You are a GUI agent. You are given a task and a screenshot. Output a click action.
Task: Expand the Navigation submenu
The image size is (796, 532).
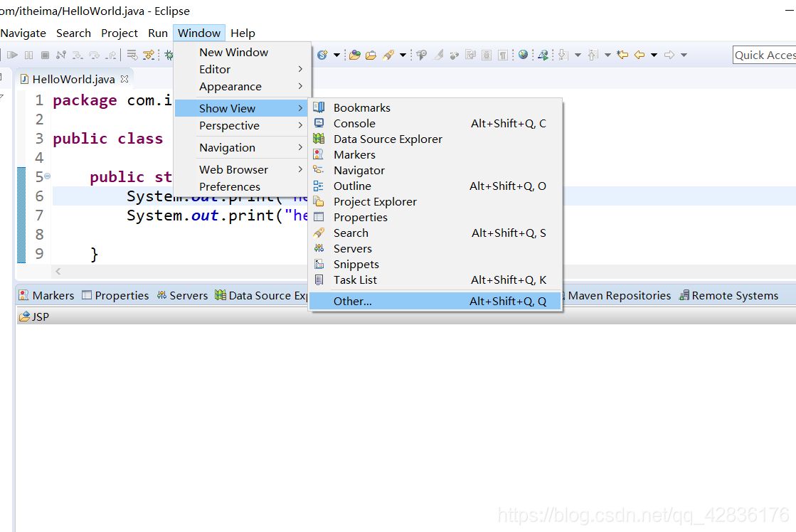[x=242, y=148]
